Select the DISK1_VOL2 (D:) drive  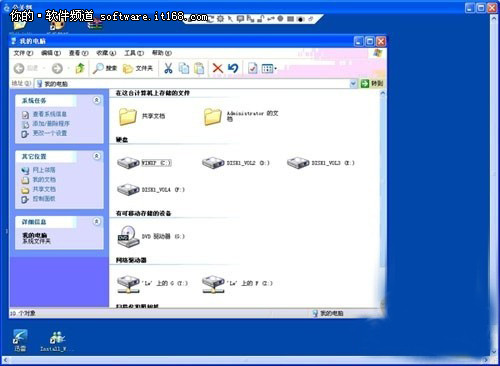tap(213, 163)
